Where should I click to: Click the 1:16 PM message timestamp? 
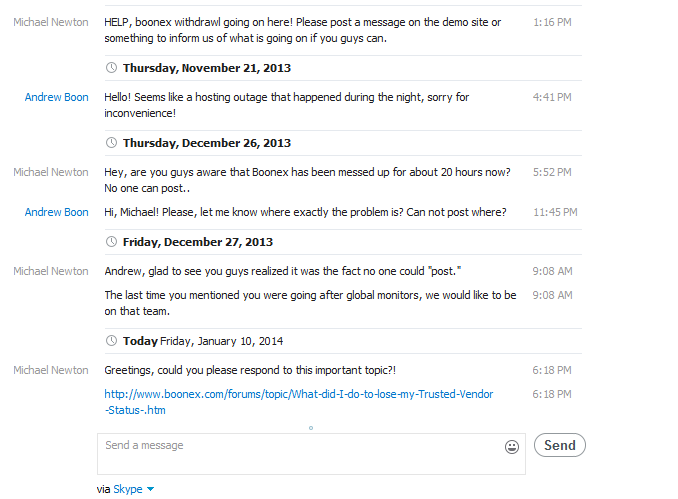coord(552,22)
